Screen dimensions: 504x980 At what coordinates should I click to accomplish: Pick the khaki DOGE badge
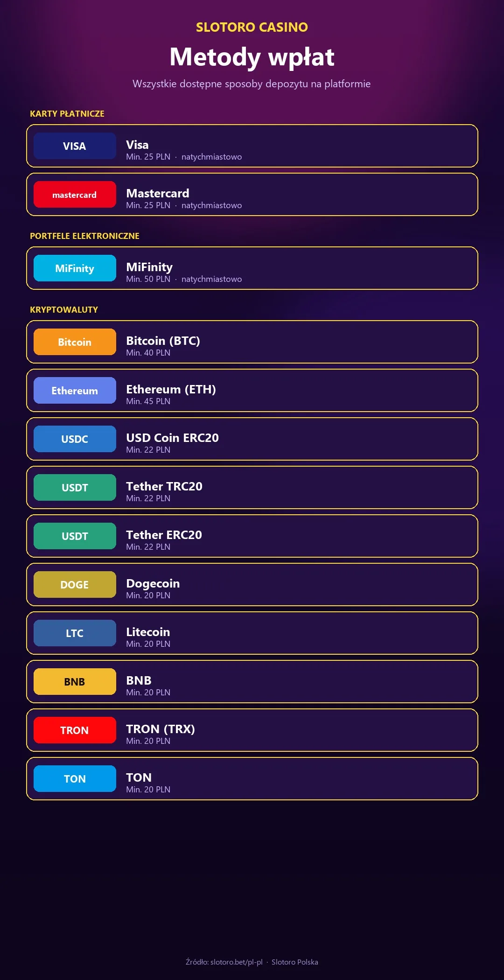tap(75, 585)
